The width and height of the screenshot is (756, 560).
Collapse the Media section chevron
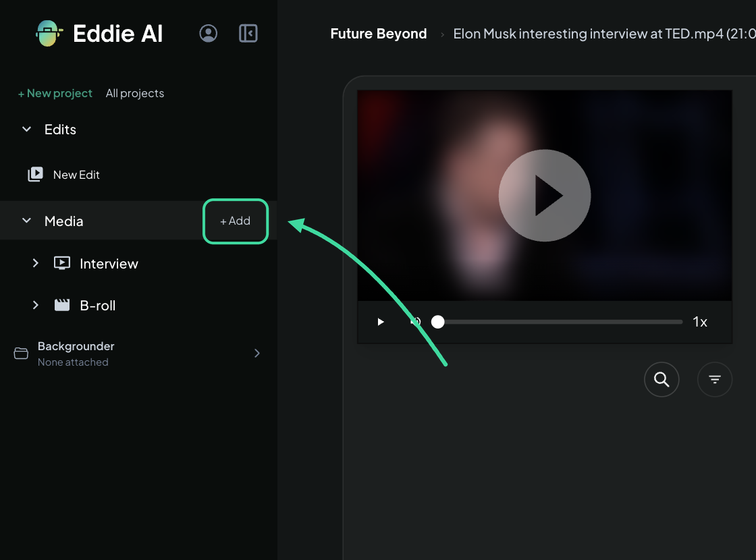pyautogui.click(x=26, y=220)
